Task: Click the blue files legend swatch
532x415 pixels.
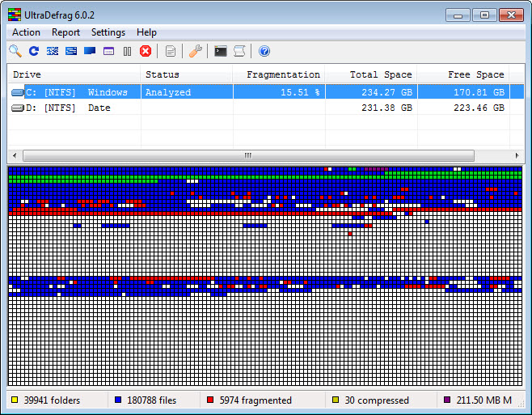Action: [118, 400]
